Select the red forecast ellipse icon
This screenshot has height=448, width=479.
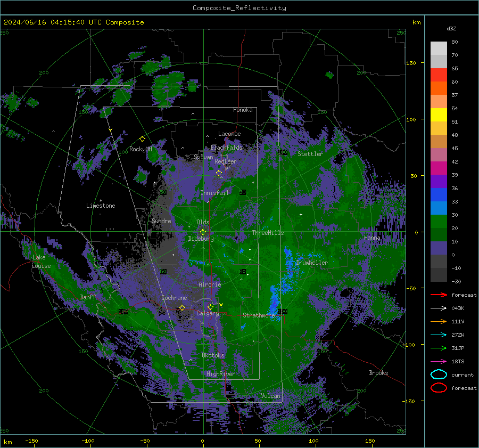pyautogui.click(x=439, y=388)
